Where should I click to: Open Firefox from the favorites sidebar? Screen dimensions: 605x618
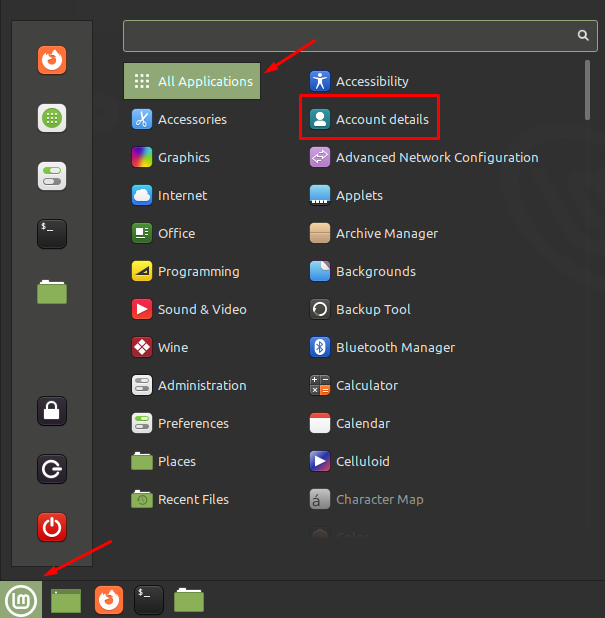(x=52, y=60)
